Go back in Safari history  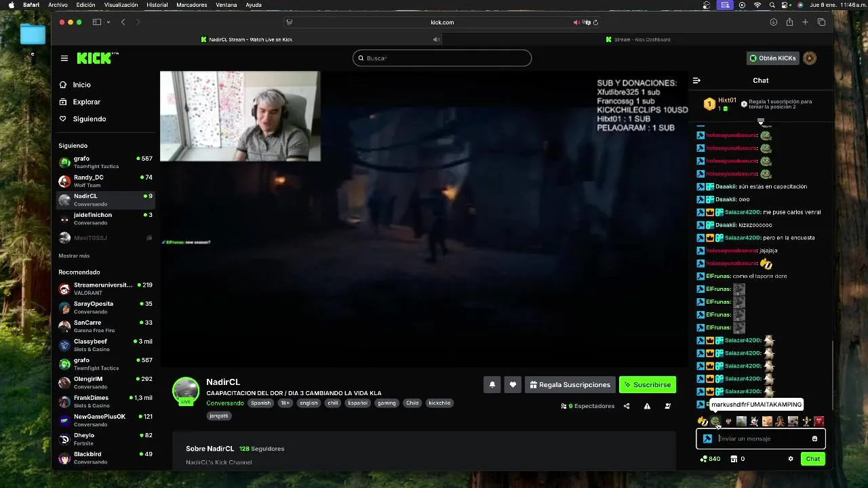[123, 22]
